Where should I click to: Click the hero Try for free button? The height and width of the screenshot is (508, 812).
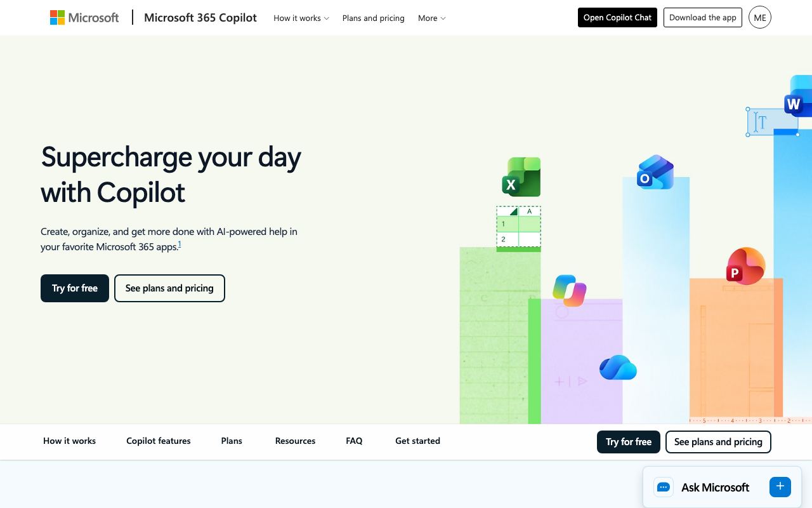click(x=75, y=288)
